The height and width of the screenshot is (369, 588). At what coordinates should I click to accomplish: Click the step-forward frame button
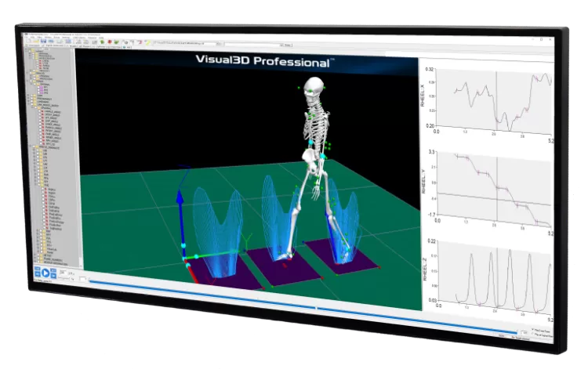coord(53,276)
